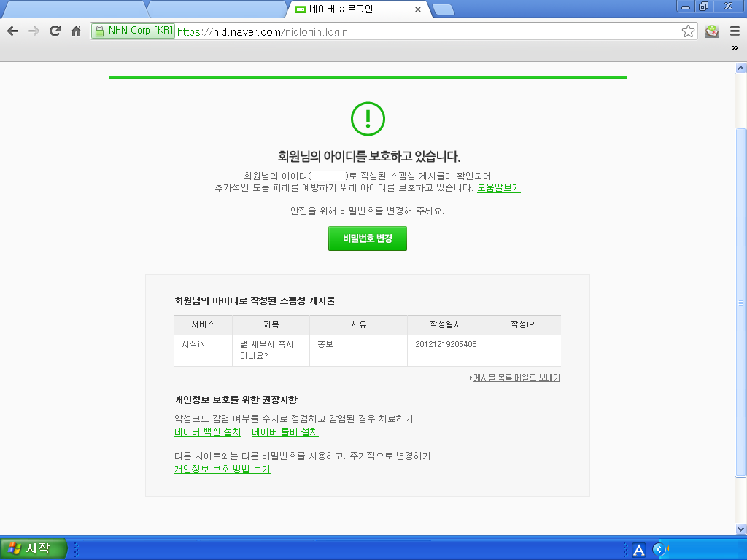Close the 네이버 로그인 tab
Screen dimensions: 747x560
pyautogui.click(x=418, y=10)
